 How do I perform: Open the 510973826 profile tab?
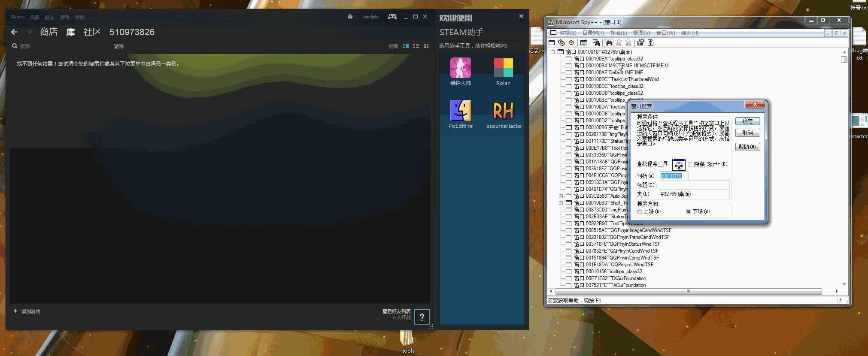[x=132, y=32]
